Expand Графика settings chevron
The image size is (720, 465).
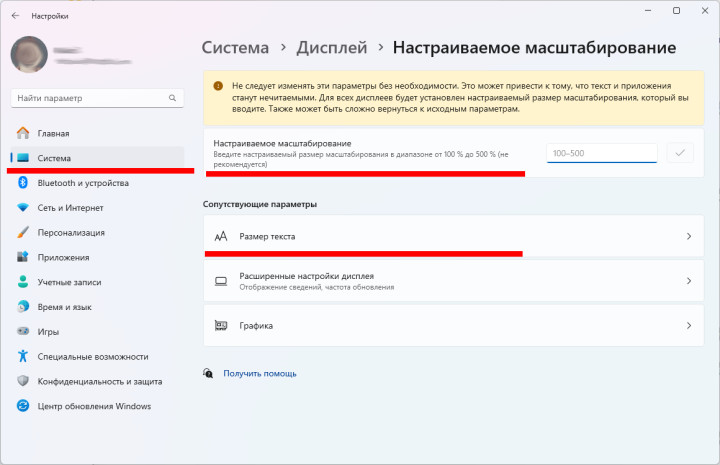tap(688, 326)
